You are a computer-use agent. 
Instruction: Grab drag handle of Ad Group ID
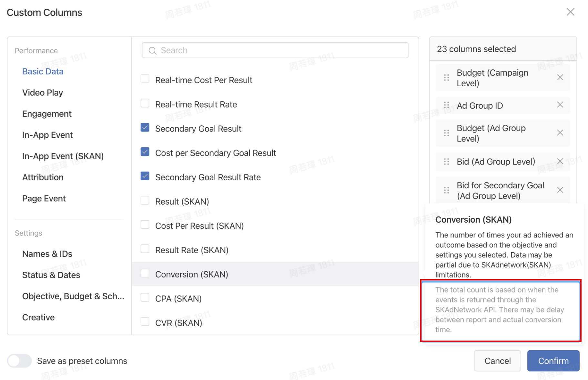(446, 105)
